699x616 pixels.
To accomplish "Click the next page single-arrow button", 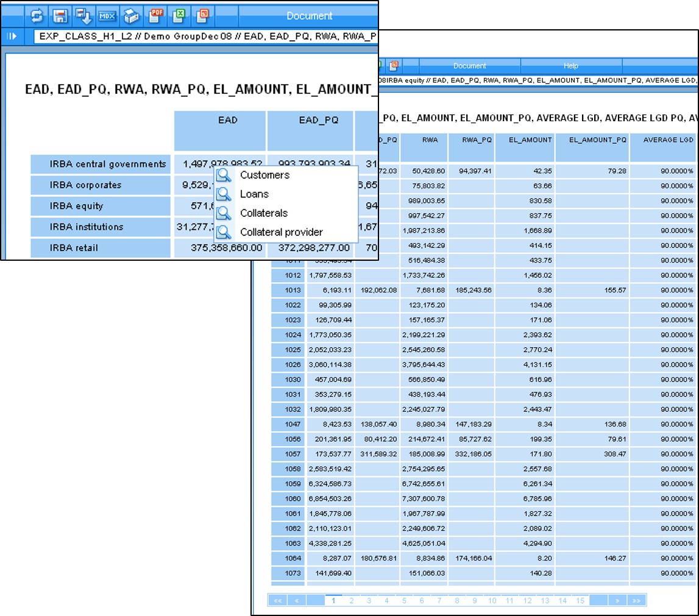I will (x=617, y=601).
